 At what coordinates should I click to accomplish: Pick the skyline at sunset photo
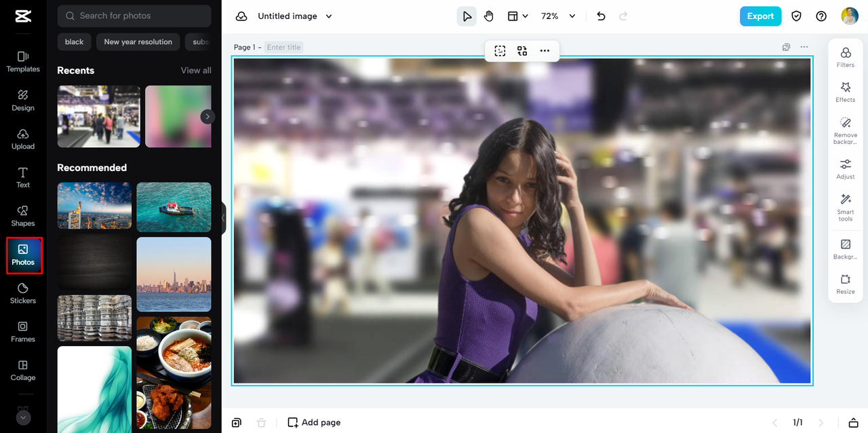174,274
